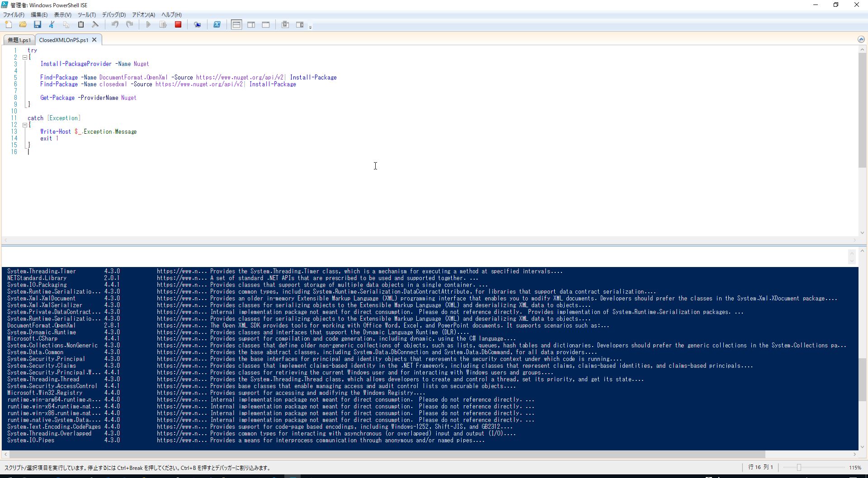
Task: Select the Run Script toolbar icon
Action: 148,24
